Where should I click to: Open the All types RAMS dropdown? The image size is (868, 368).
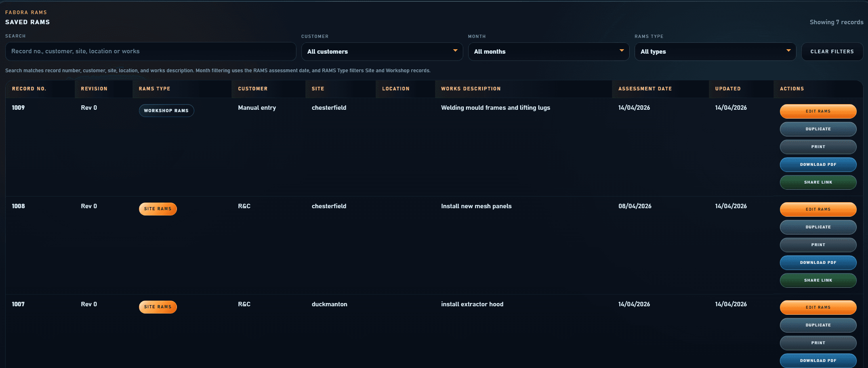click(715, 52)
